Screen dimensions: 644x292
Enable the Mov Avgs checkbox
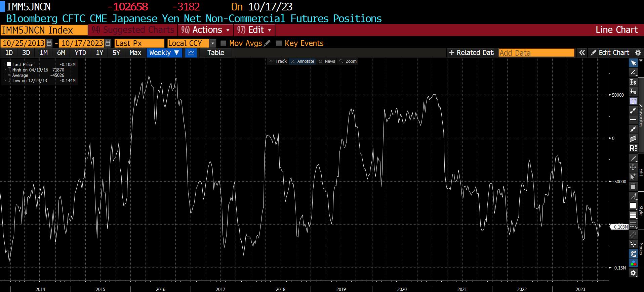[223, 43]
